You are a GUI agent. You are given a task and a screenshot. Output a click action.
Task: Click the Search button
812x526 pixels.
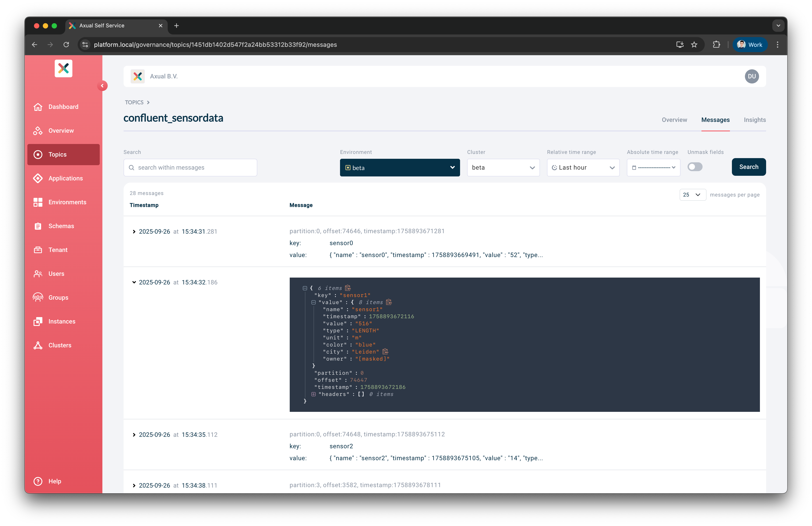point(748,167)
